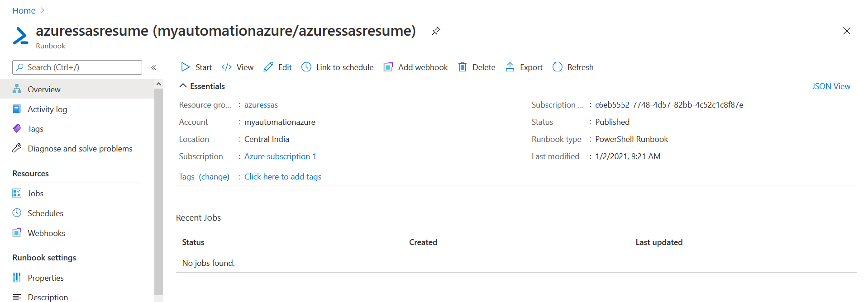Click the Link to schedule clock icon
Screen dimensions: 868x302
306,67
